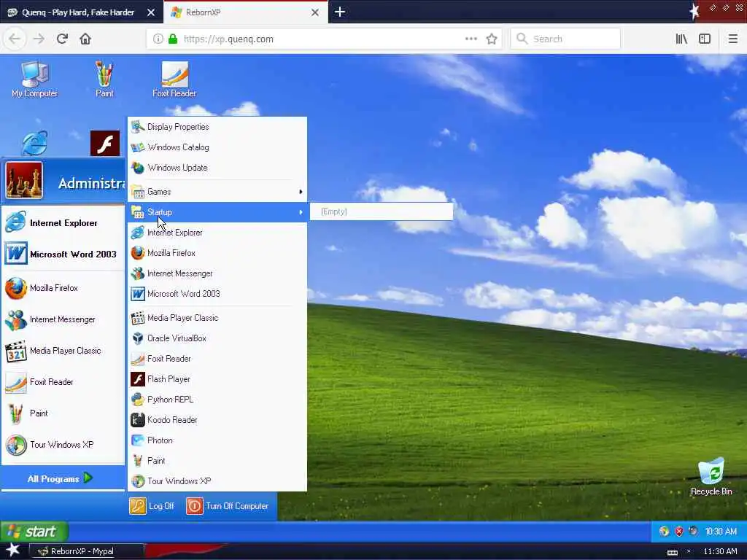Viewport: 747px width, 560px height.
Task: Launch Oracle VirtualBox
Action: tap(217, 338)
